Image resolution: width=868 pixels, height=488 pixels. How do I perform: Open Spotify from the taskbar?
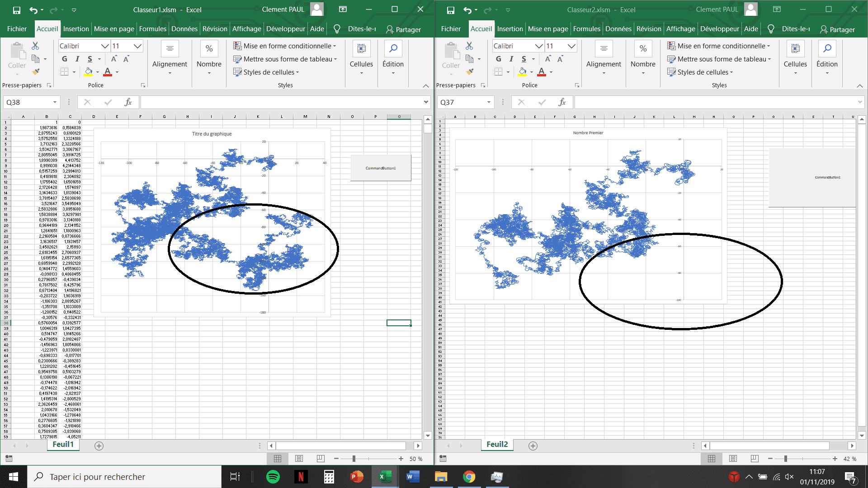[273, 477]
